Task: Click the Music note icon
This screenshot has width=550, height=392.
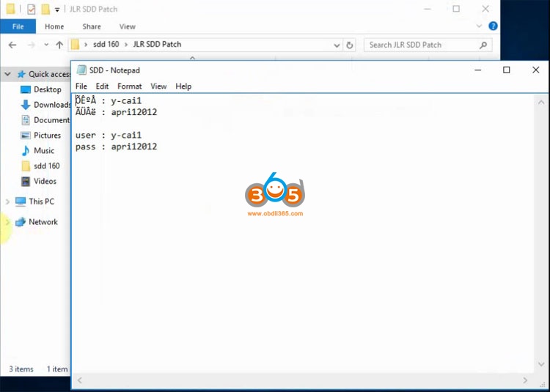Action: tap(25, 151)
